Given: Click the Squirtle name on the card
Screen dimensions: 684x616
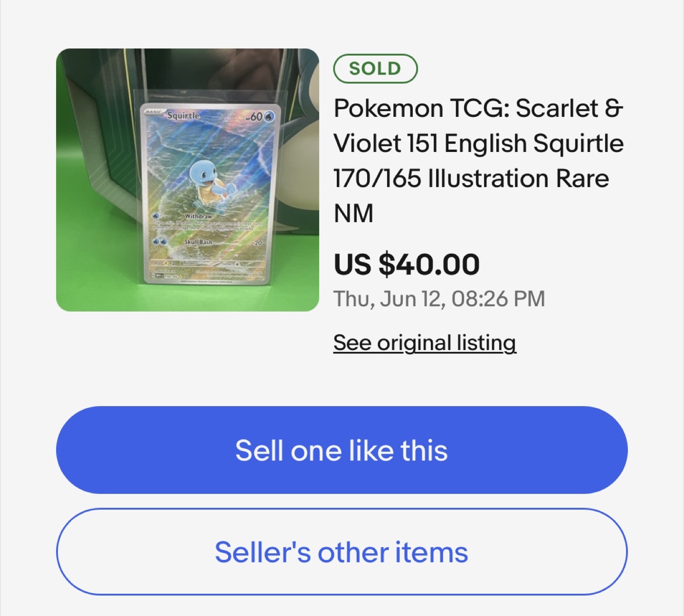Looking at the screenshot, I should [x=183, y=115].
